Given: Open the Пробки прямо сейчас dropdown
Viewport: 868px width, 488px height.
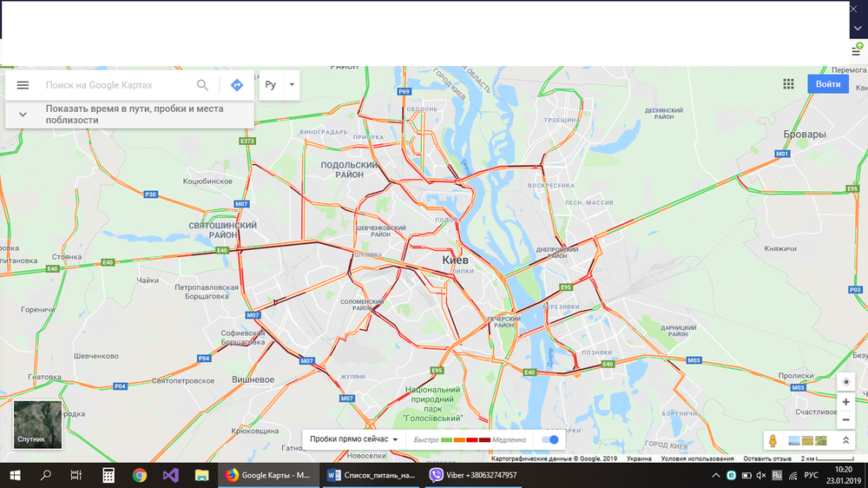Looking at the screenshot, I should point(354,439).
